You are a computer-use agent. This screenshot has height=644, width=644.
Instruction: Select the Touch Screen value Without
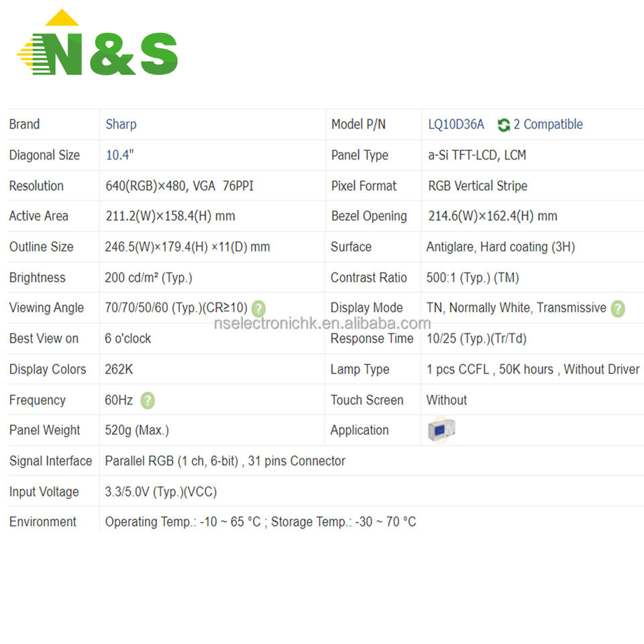click(x=447, y=400)
